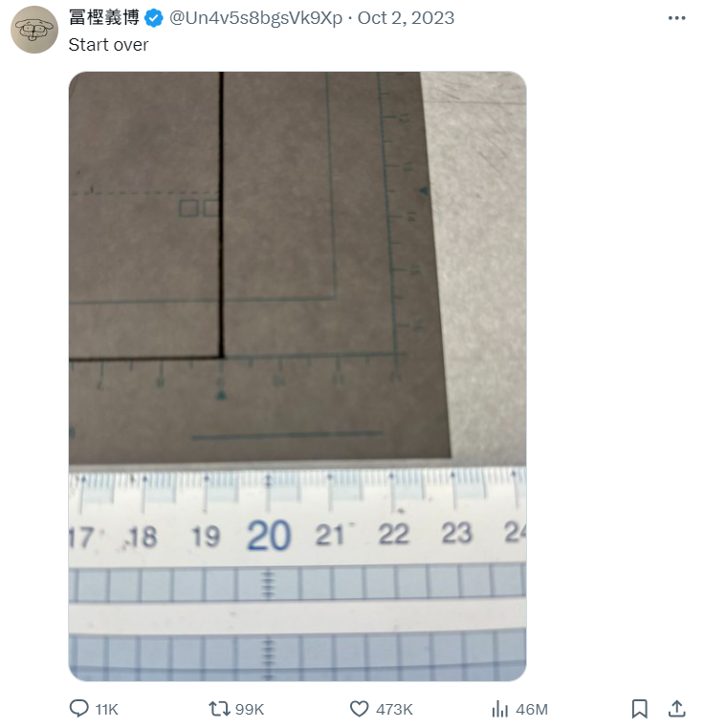705x728 pixels.
Task: Click the share upload arrow icon
Action: pos(676,709)
